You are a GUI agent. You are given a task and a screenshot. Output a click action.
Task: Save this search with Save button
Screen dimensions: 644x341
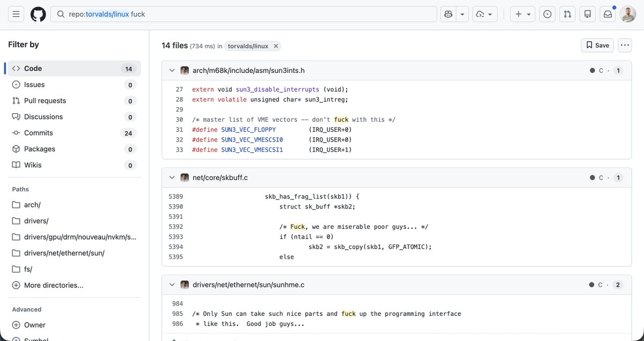[x=597, y=46]
